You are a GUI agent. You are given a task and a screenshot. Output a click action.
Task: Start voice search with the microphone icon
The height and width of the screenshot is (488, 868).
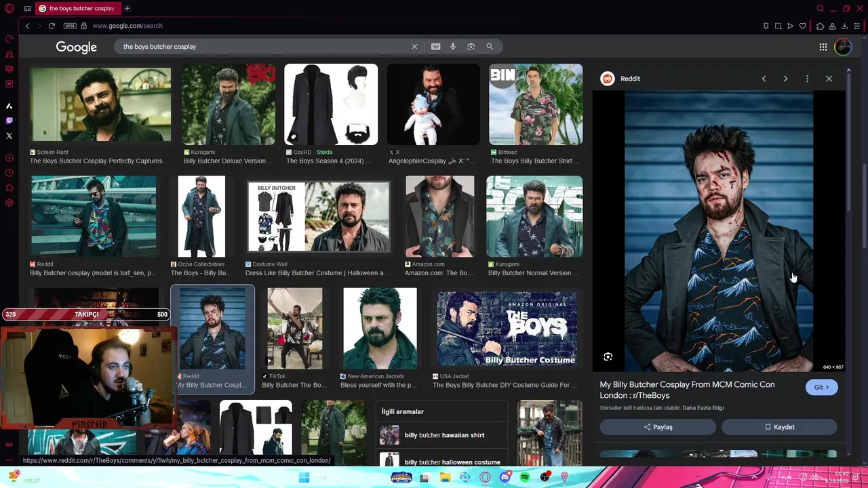pyautogui.click(x=453, y=47)
